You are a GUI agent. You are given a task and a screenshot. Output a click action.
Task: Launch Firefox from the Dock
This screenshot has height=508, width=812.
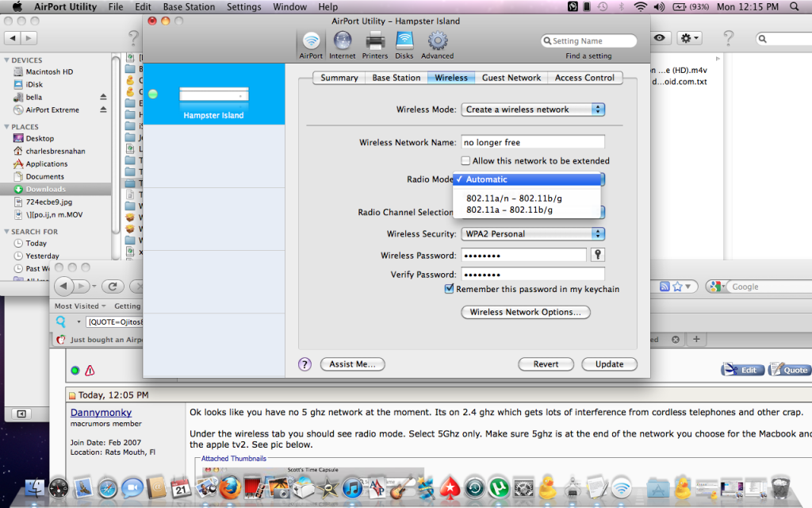[x=230, y=488]
